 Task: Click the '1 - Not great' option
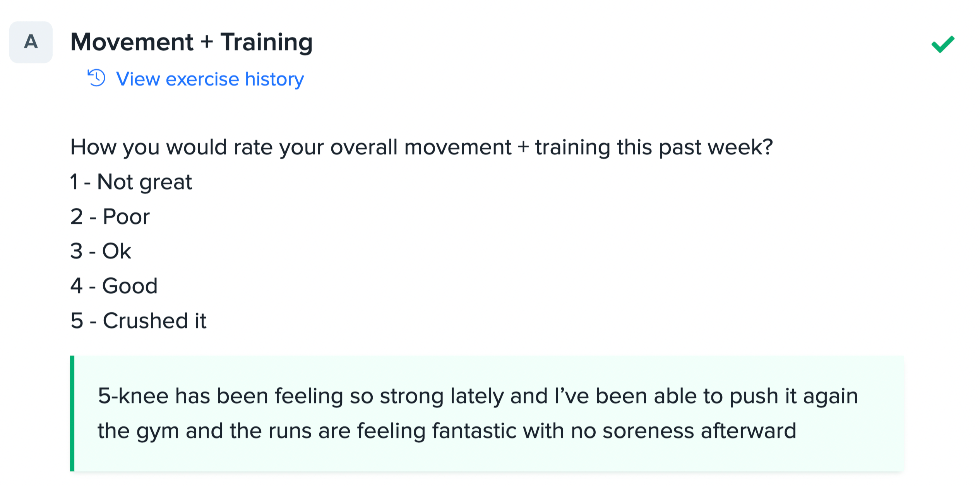pos(131,181)
